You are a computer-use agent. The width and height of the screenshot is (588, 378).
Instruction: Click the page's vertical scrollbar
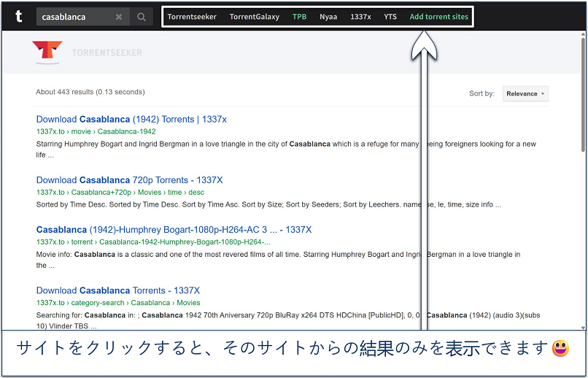click(x=583, y=182)
